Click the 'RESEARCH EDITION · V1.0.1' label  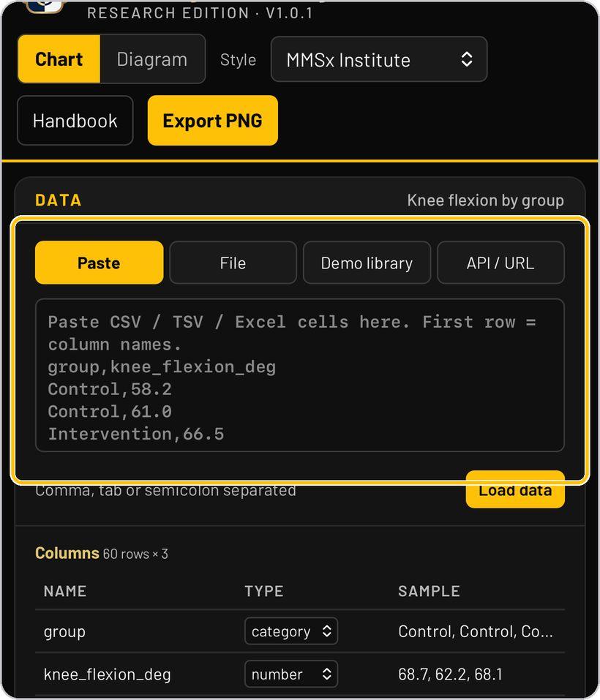click(x=200, y=13)
